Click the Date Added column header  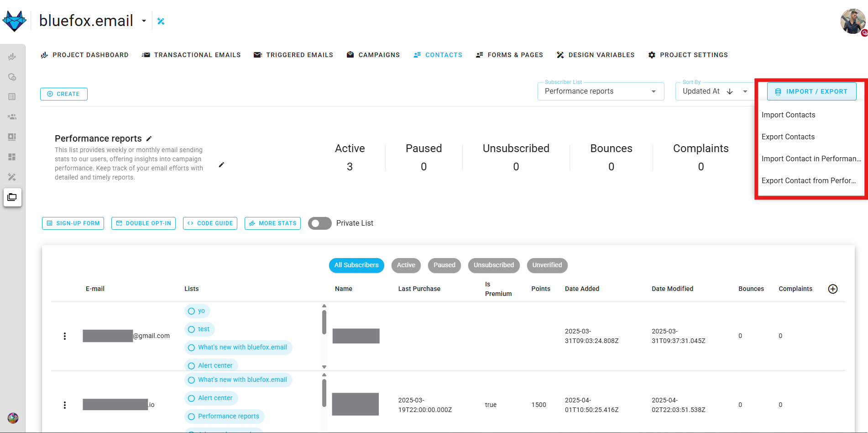pos(582,289)
